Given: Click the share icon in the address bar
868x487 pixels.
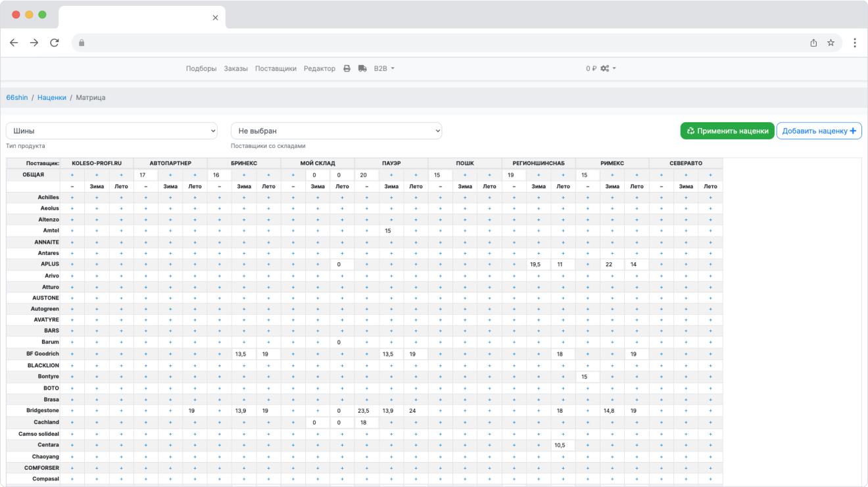Looking at the screenshot, I should [813, 43].
